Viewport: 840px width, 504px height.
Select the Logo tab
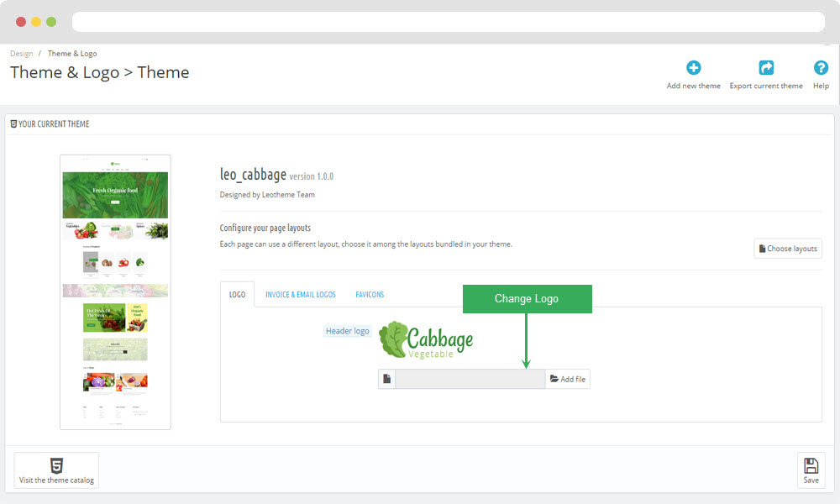click(x=237, y=295)
